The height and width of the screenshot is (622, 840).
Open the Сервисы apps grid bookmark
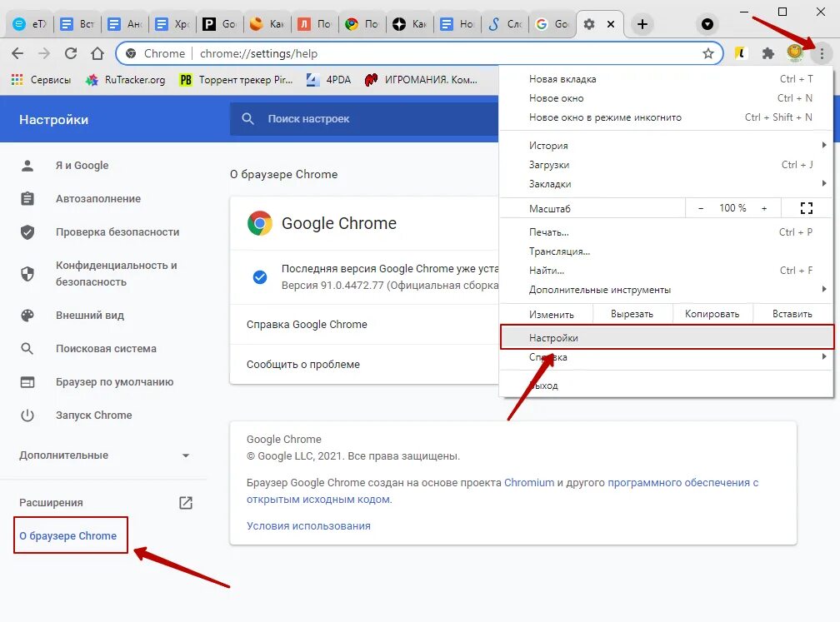point(41,80)
